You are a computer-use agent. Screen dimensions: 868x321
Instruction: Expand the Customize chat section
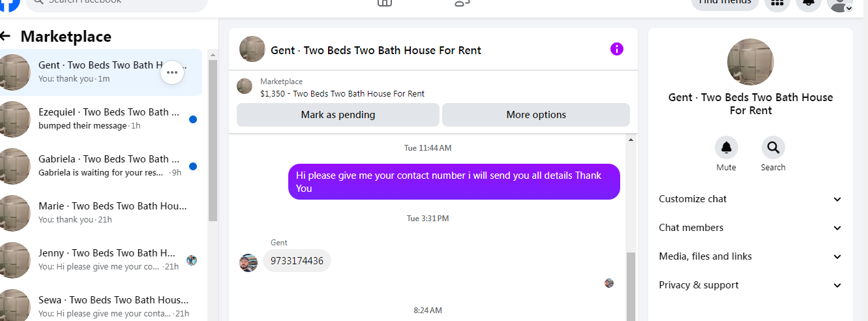pyautogui.click(x=751, y=199)
